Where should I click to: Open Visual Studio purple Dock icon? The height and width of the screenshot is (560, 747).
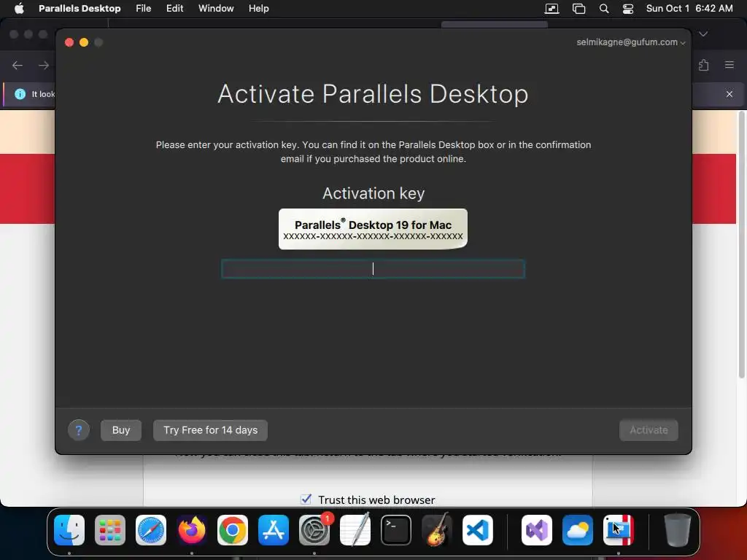coord(537,530)
